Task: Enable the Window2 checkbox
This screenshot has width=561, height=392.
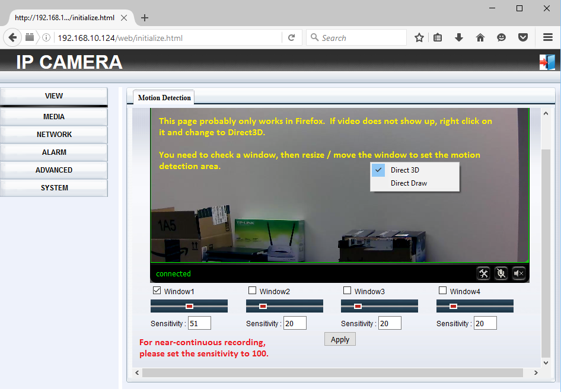Action: [253, 291]
